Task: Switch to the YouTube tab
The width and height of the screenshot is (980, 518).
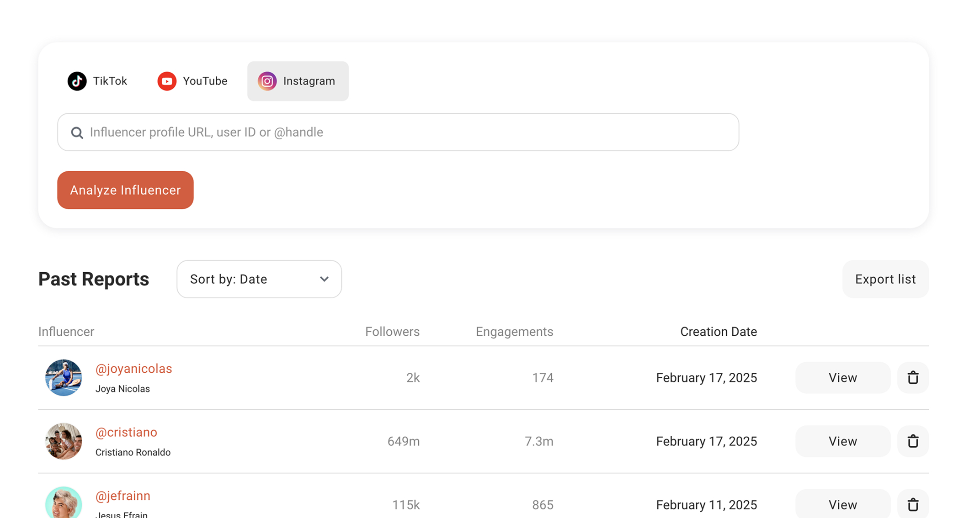Action: [192, 81]
